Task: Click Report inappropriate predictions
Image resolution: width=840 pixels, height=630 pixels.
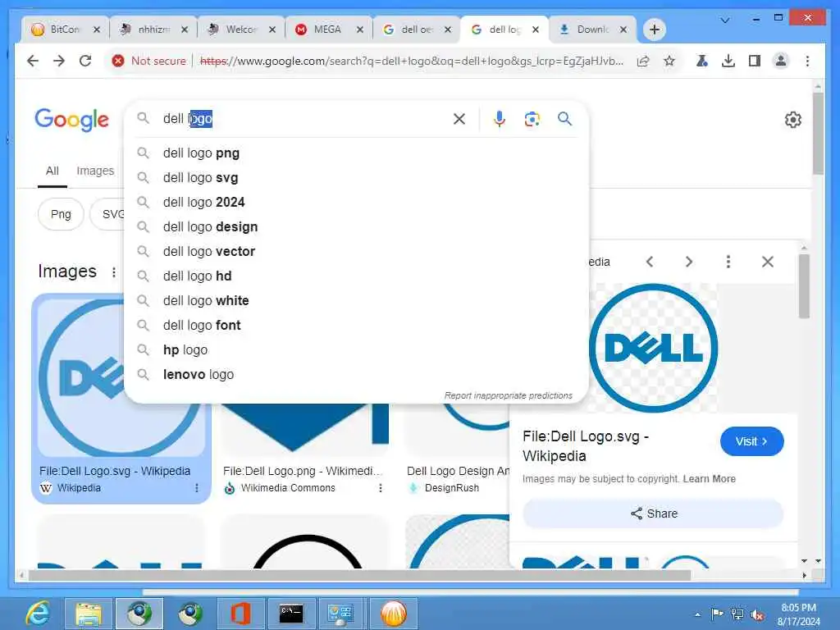Action: click(508, 396)
